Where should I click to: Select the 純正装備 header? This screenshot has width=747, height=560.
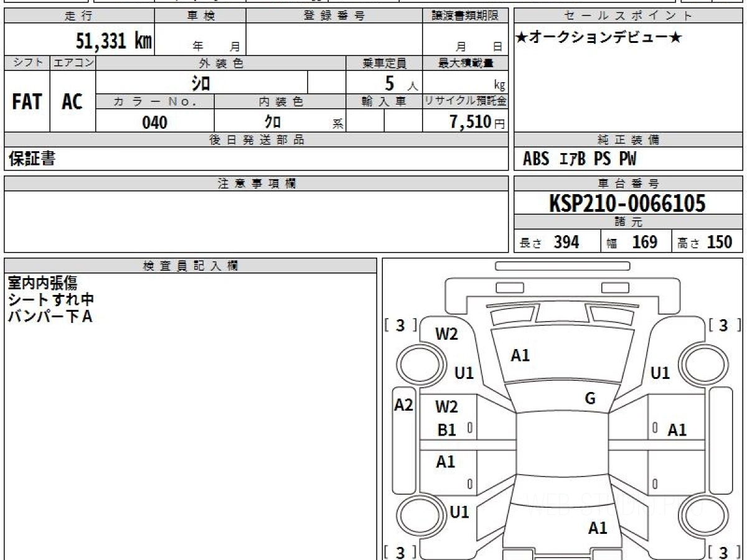click(629, 141)
